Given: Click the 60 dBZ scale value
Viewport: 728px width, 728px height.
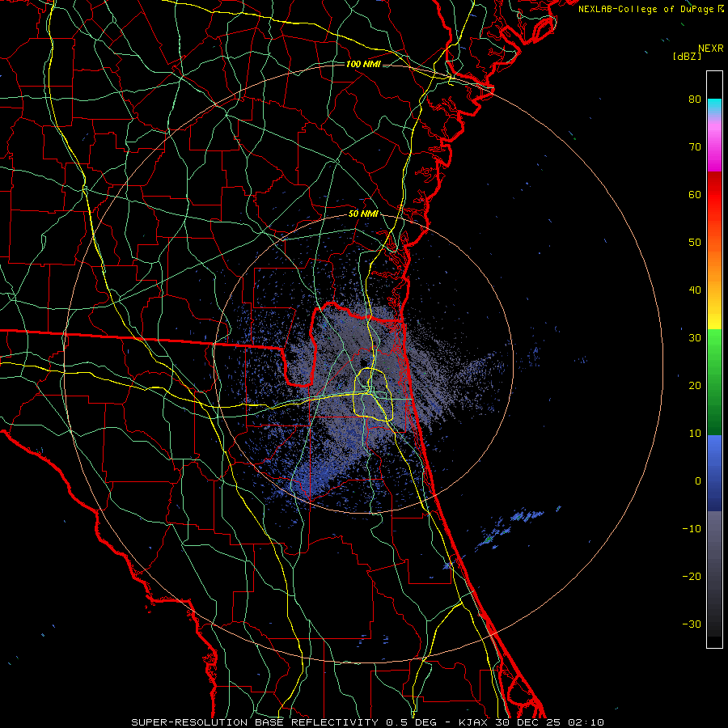Looking at the screenshot, I should (695, 194).
